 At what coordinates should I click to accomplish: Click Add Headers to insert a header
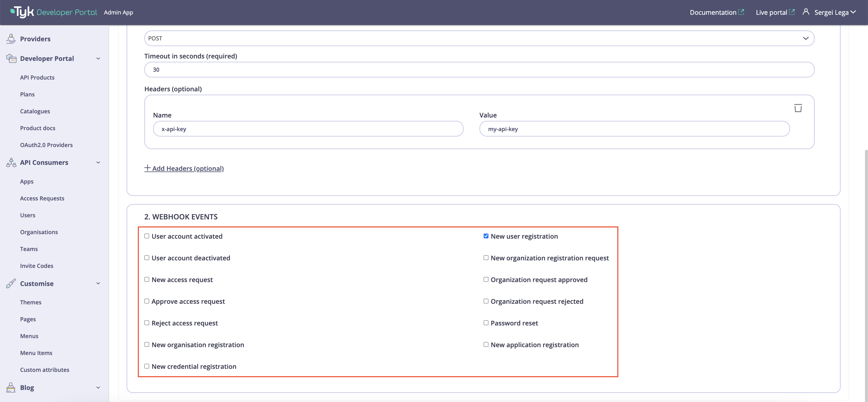pyautogui.click(x=184, y=168)
